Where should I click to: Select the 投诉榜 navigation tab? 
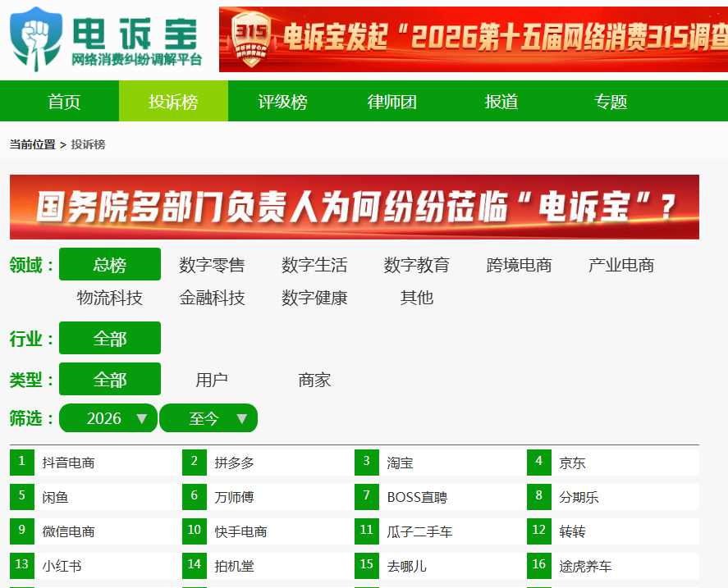tap(173, 101)
